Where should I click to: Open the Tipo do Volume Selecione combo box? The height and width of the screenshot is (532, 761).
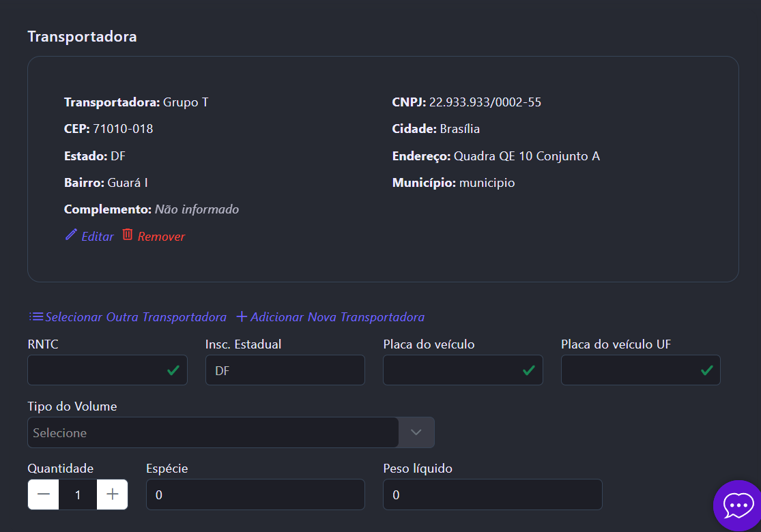coord(213,432)
